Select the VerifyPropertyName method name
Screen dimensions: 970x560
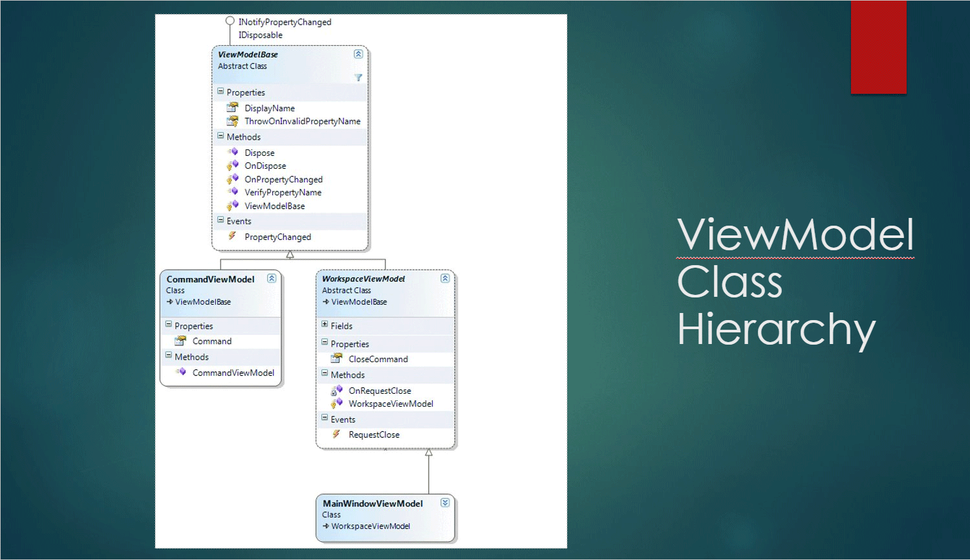click(x=283, y=192)
